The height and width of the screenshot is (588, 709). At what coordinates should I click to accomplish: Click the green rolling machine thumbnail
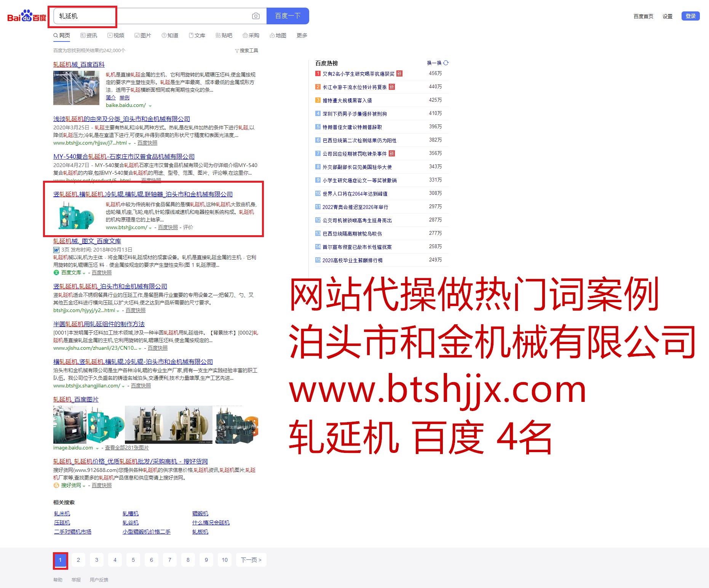76,215
